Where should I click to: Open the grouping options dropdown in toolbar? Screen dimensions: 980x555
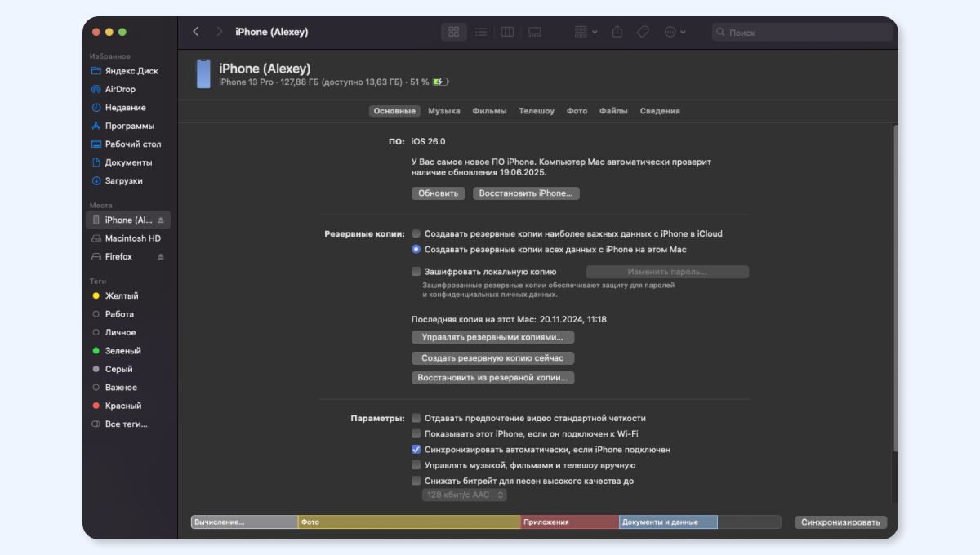coord(586,32)
